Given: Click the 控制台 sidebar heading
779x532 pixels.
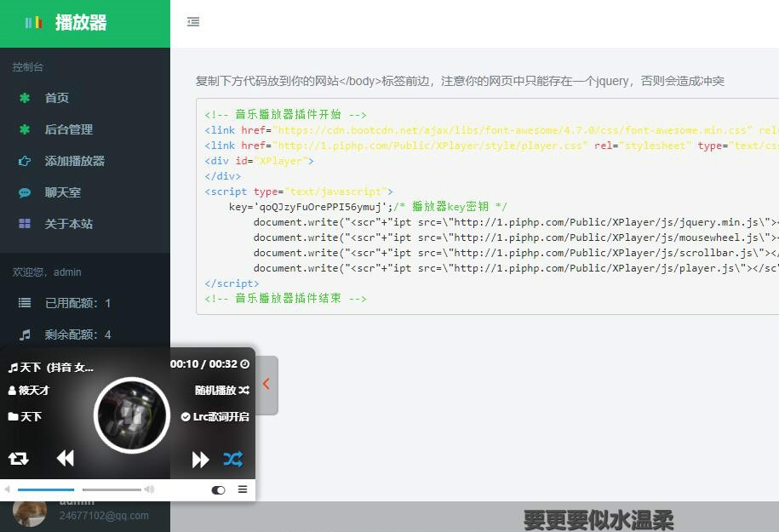Looking at the screenshot, I should 27,67.
